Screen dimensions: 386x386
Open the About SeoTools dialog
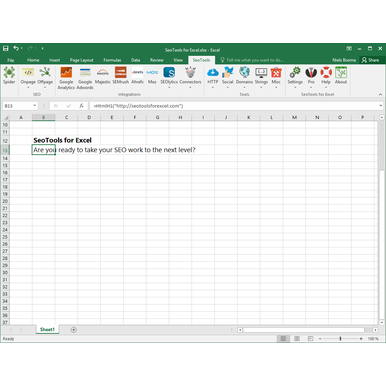(341, 75)
